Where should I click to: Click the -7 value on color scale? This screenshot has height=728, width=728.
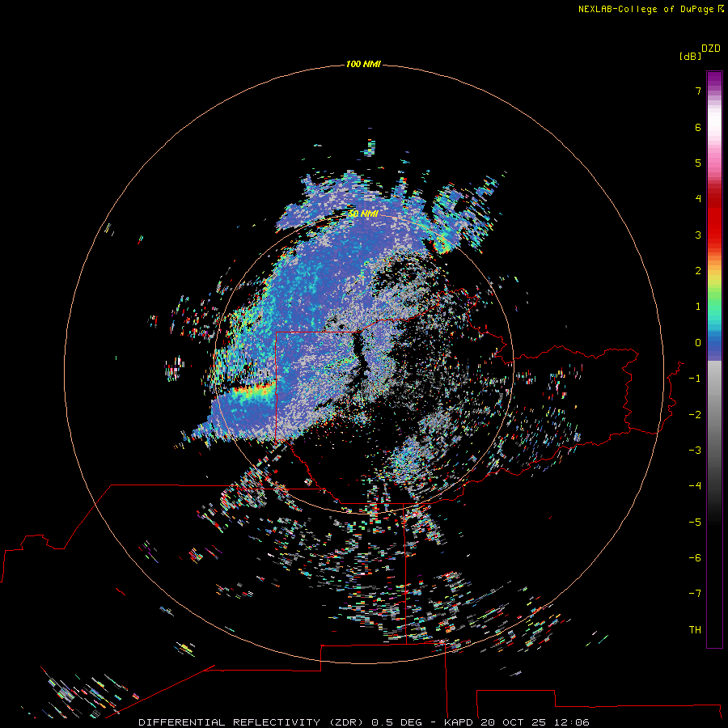(x=695, y=594)
